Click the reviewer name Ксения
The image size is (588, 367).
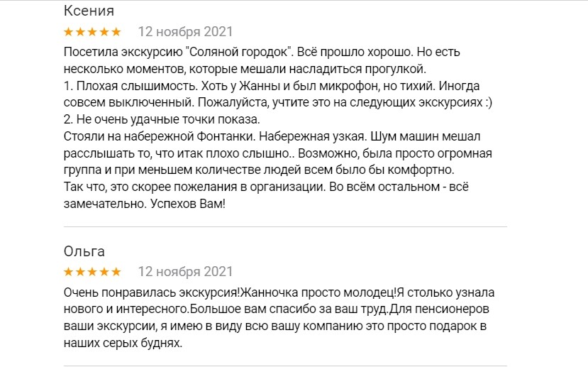point(89,11)
